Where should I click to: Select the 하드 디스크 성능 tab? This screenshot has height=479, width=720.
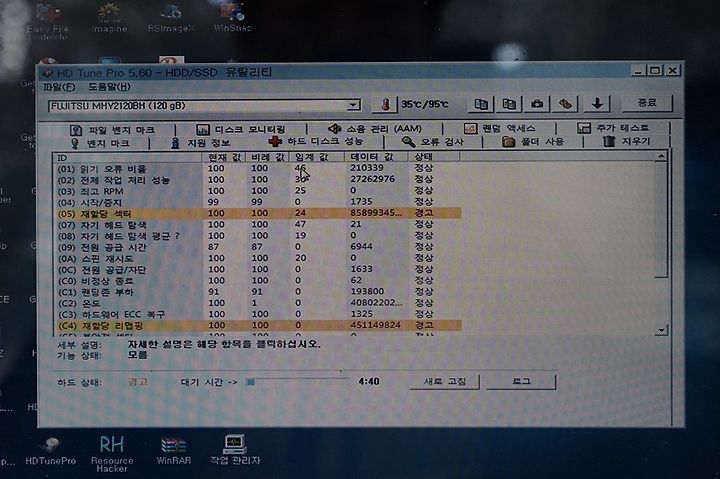click(x=316, y=142)
